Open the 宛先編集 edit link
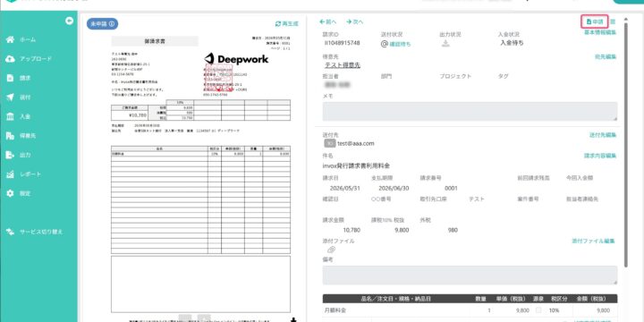Image resolution: width=644 pixels, height=322 pixels. click(606, 57)
